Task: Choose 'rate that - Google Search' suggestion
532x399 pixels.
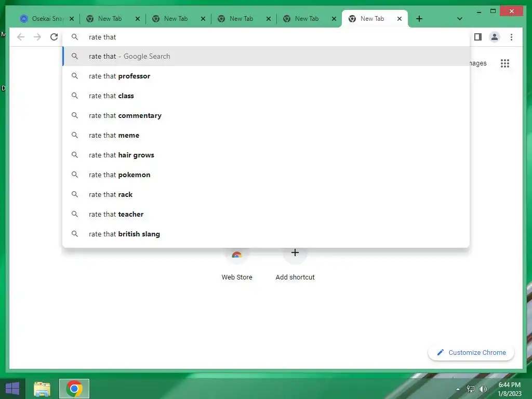Action: [x=267, y=56]
